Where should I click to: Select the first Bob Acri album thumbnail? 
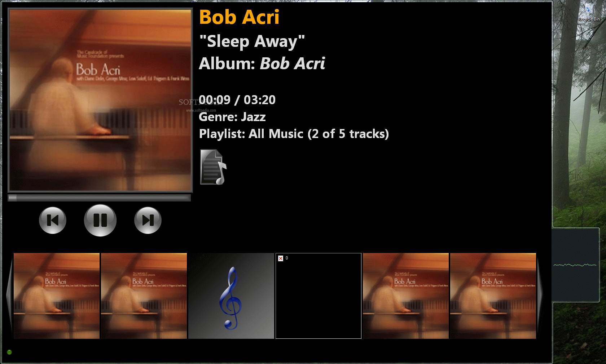57,296
